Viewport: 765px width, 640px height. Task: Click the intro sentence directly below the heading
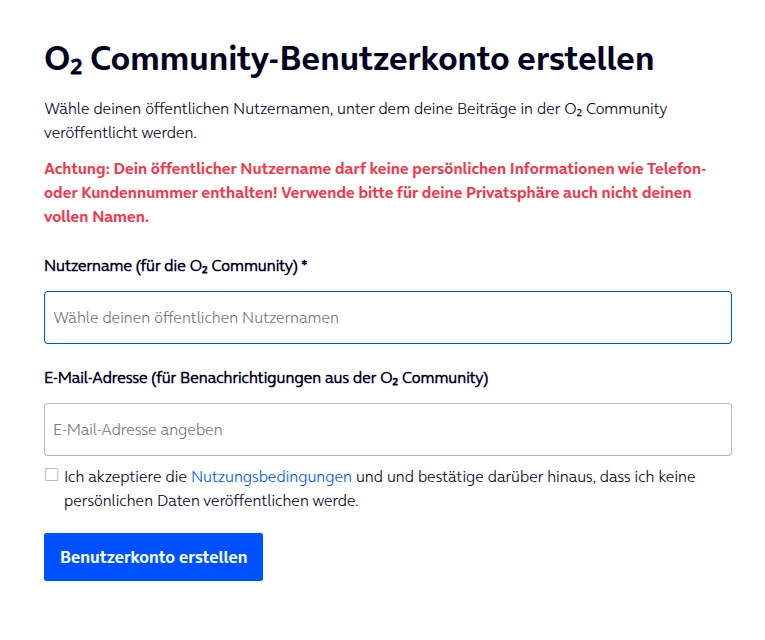coord(355,108)
